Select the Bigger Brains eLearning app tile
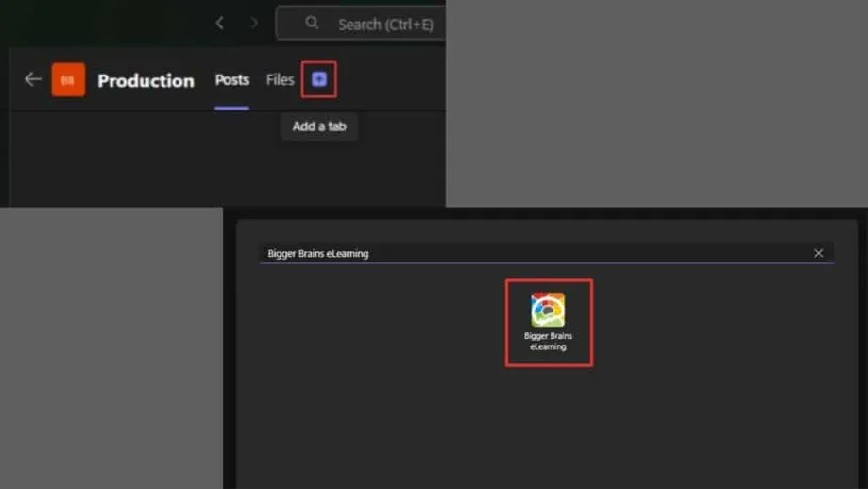The width and height of the screenshot is (868, 489). (549, 323)
